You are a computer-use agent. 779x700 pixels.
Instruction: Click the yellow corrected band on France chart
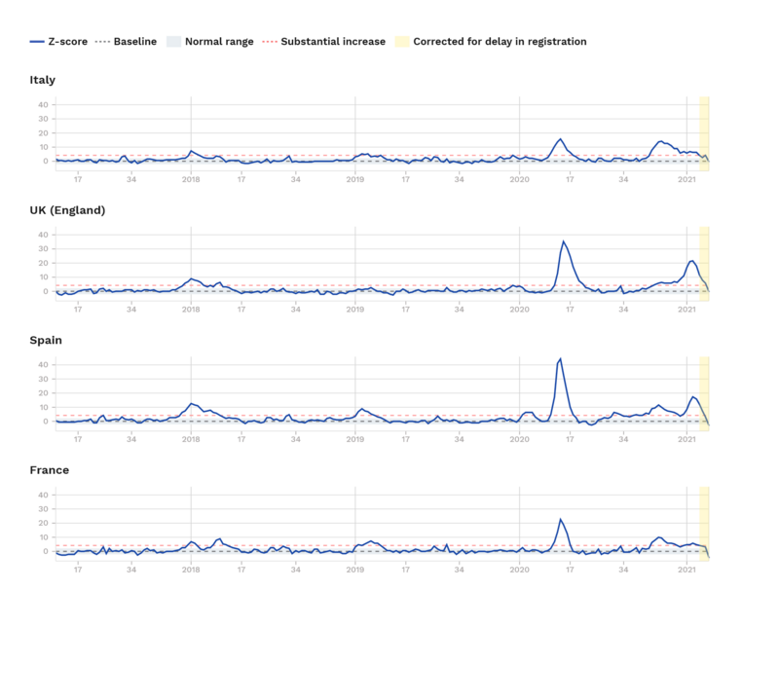704,524
